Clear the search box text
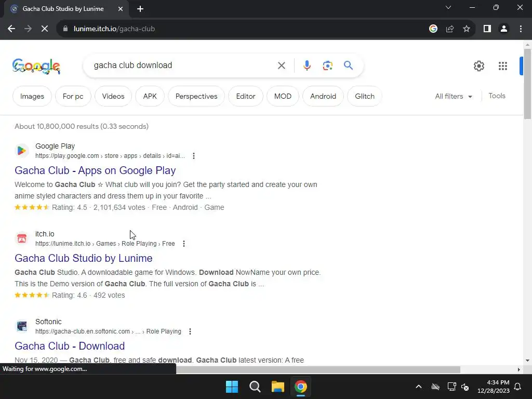 pyautogui.click(x=281, y=65)
